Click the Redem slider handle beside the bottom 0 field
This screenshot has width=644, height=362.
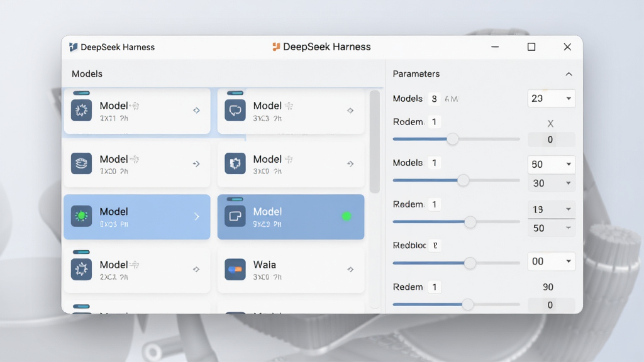467,305
